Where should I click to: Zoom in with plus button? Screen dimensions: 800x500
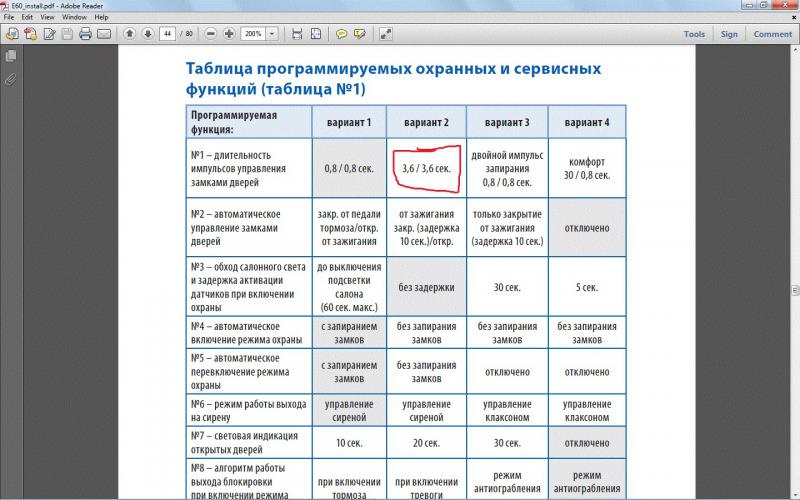tap(229, 34)
